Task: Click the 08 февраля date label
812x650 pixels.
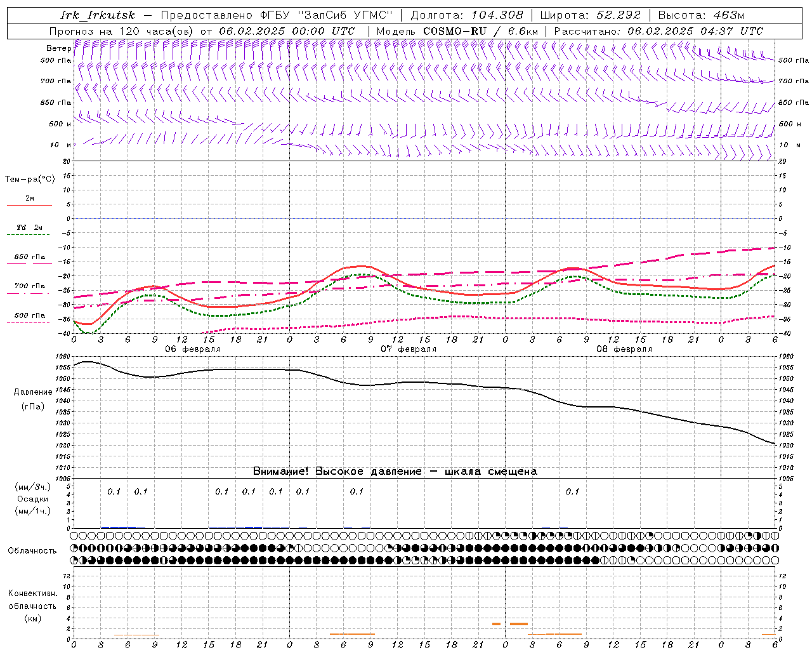Action: 624,349
